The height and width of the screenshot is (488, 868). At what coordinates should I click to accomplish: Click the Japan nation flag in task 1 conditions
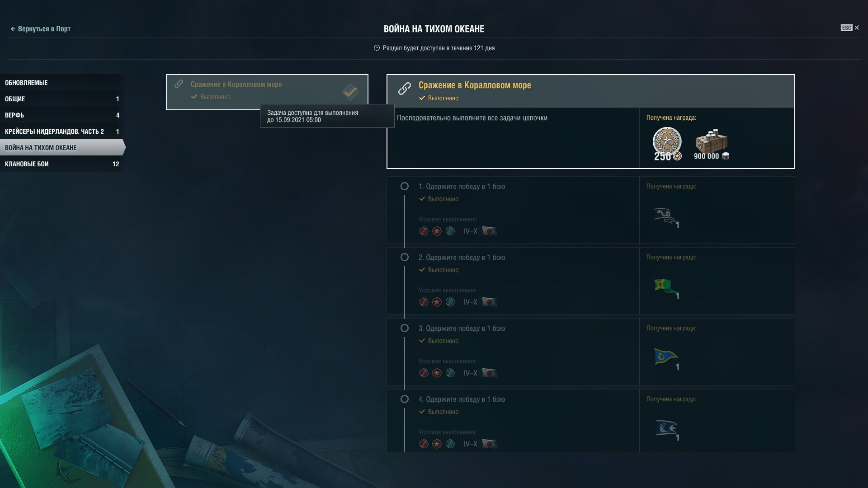[489, 231]
